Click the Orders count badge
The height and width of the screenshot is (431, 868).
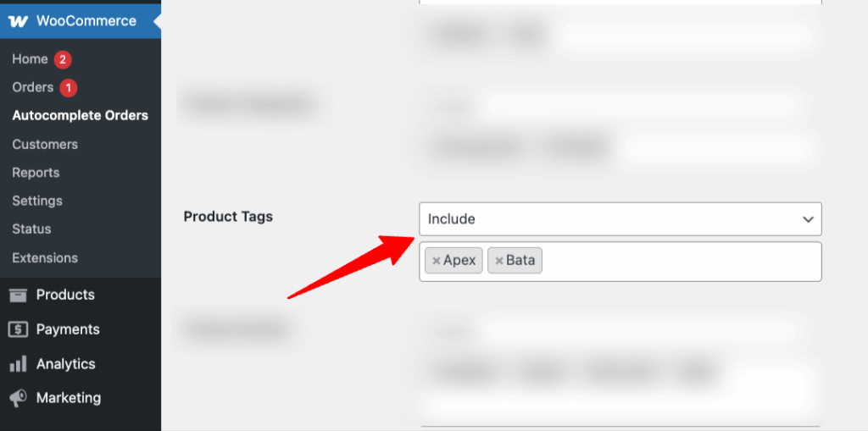pos(69,87)
